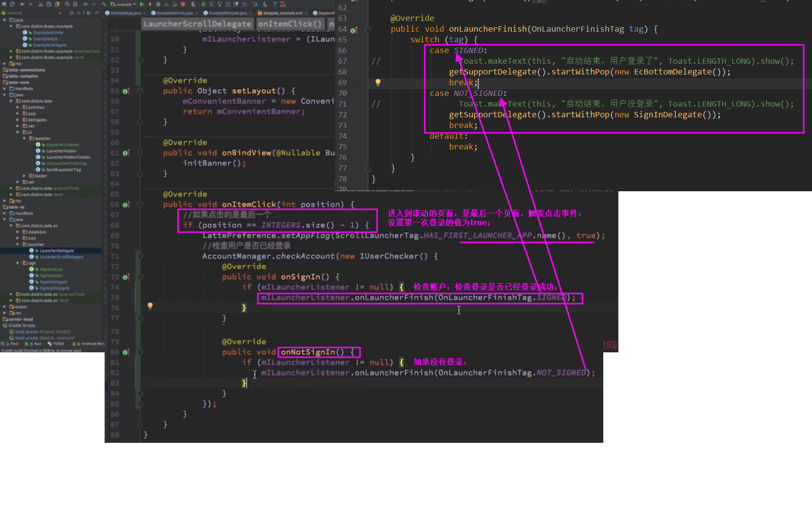
Task: Select OnLauncherFinishTag in project tree
Action: (x=61, y=164)
